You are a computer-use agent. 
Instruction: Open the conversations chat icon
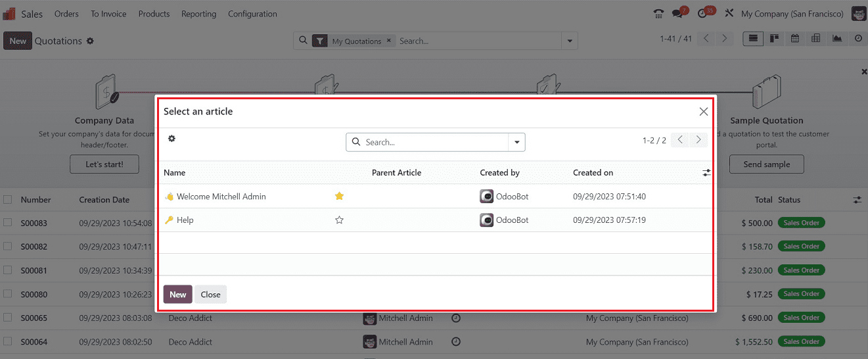(x=678, y=14)
